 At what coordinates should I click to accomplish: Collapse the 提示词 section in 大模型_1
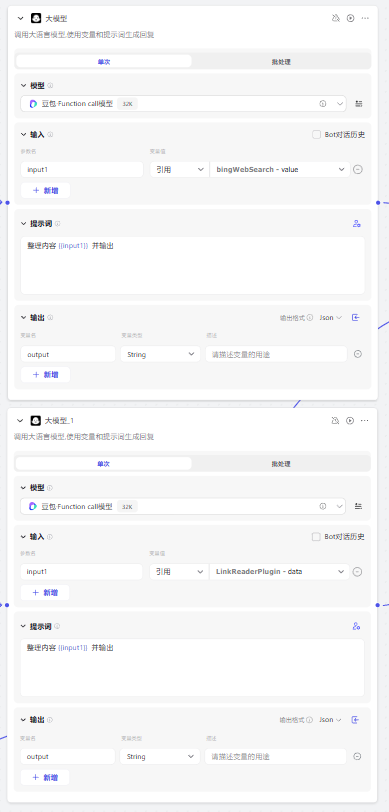(23, 626)
